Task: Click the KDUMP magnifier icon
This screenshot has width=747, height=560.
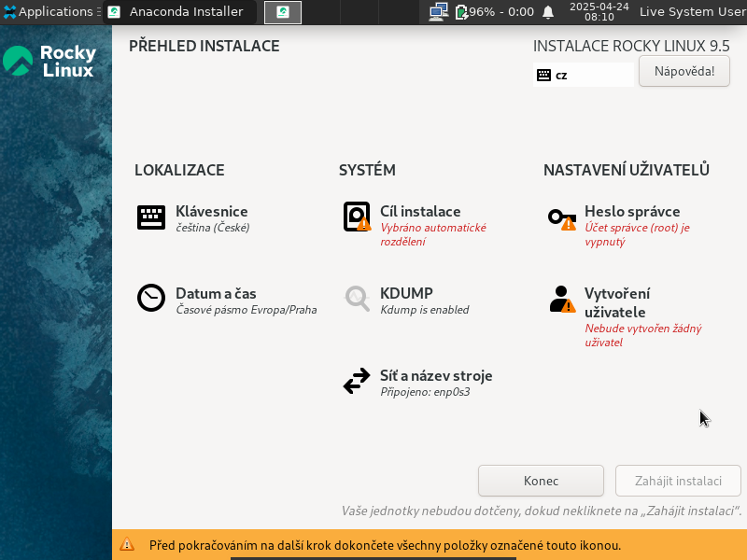Action: 357,298
